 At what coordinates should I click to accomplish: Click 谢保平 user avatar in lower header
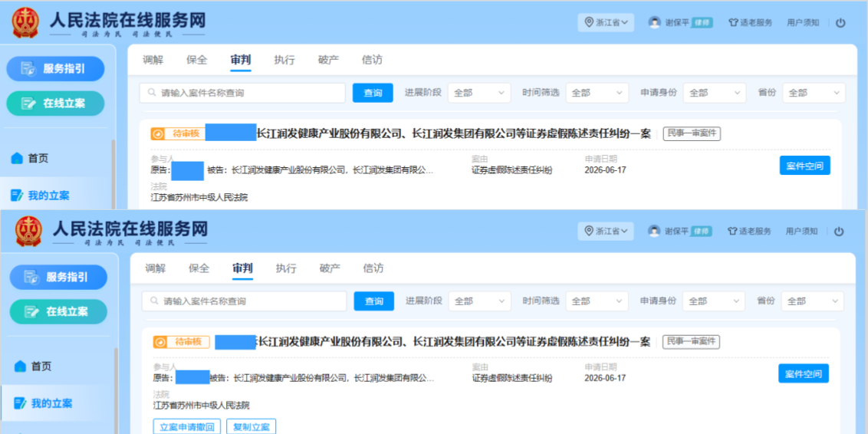click(x=654, y=232)
